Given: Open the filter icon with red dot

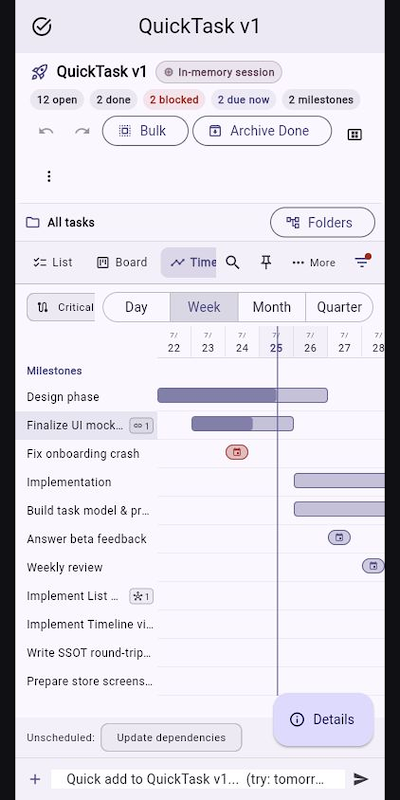Looking at the screenshot, I should click(362, 261).
